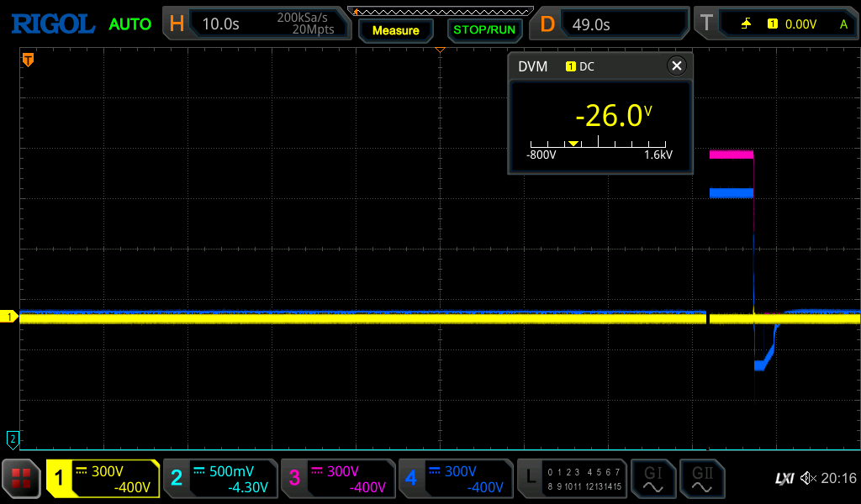Click the orange trigger position T marker
The image size is (861, 504).
pyautogui.click(x=28, y=60)
